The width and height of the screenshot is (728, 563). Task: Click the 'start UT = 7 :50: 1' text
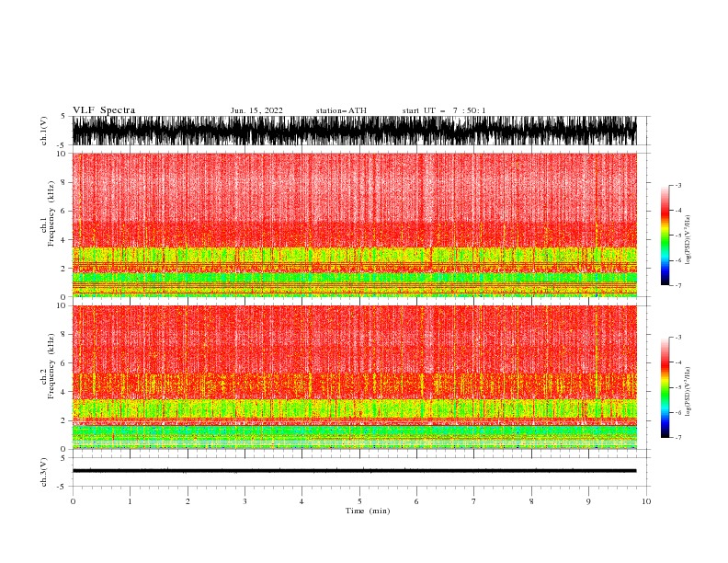coord(444,110)
